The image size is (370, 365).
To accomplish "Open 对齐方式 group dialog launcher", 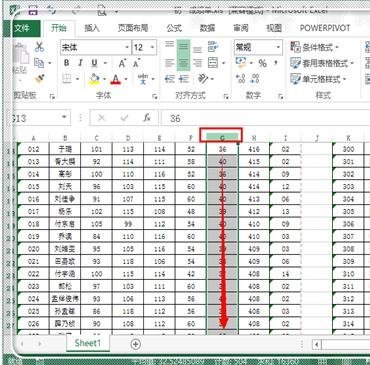I will click(226, 96).
